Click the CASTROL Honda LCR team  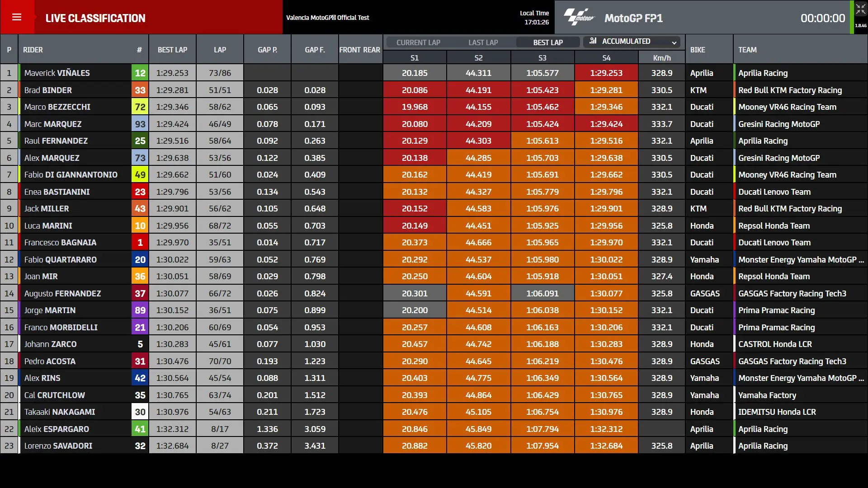tap(775, 344)
